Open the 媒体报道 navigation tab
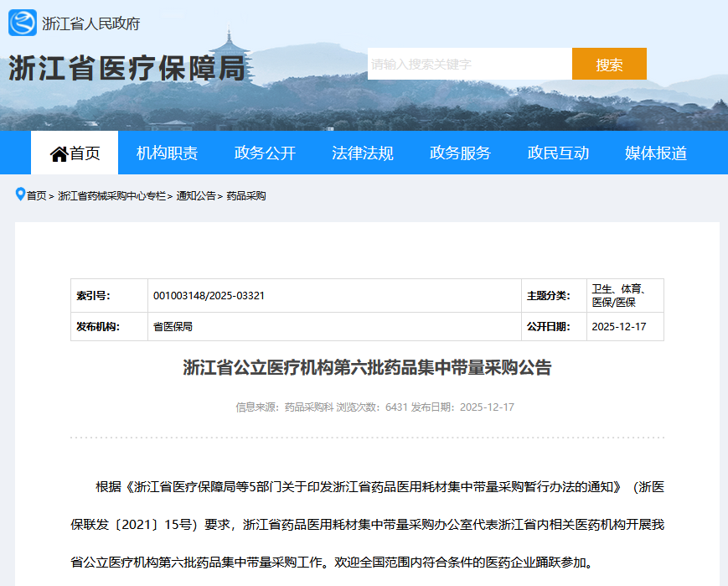 click(655, 153)
